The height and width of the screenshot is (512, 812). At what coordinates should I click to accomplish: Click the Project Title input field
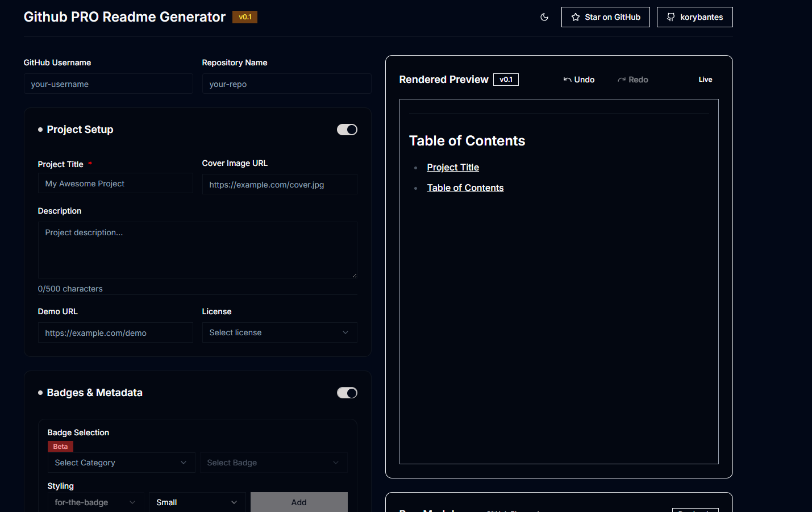pos(115,183)
